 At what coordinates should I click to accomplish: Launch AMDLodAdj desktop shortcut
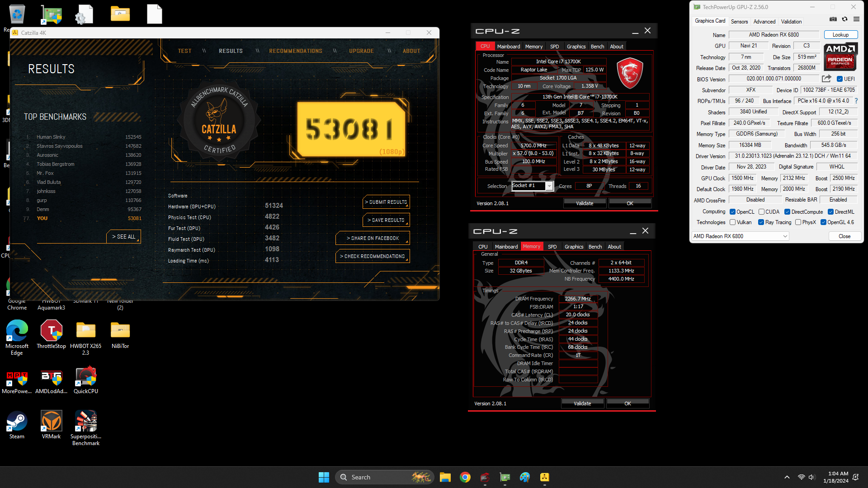click(x=51, y=382)
